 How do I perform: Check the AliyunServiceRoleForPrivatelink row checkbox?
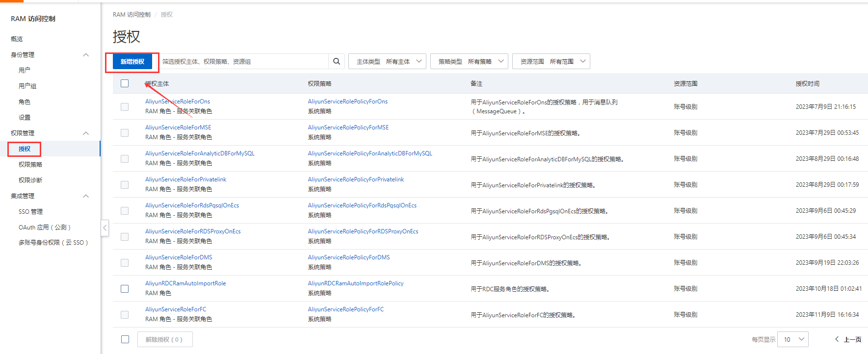point(125,184)
